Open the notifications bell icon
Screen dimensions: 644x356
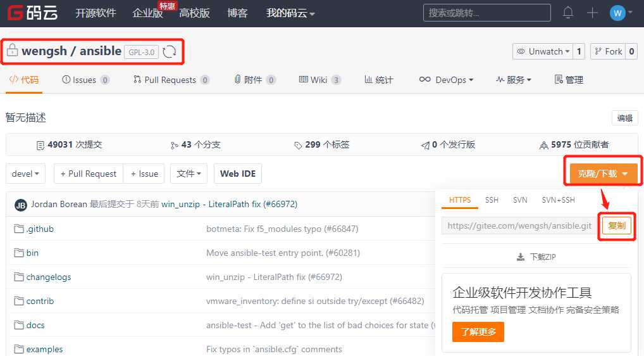[x=568, y=13]
